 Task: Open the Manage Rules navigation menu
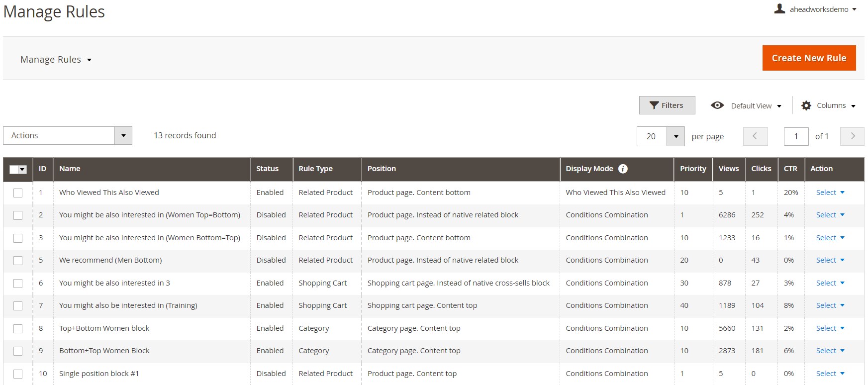(x=56, y=60)
